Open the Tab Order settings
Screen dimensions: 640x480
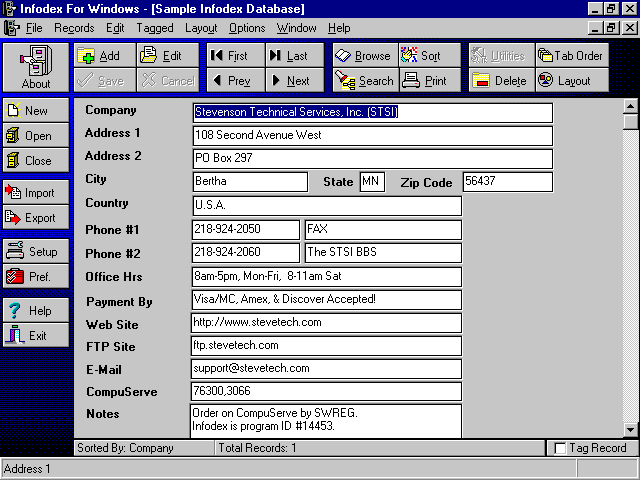[570, 56]
